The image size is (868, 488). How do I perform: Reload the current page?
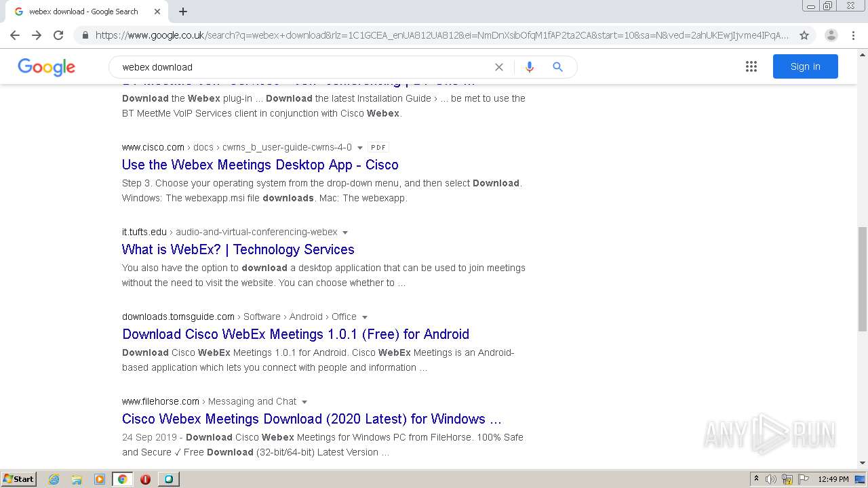click(58, 35)
